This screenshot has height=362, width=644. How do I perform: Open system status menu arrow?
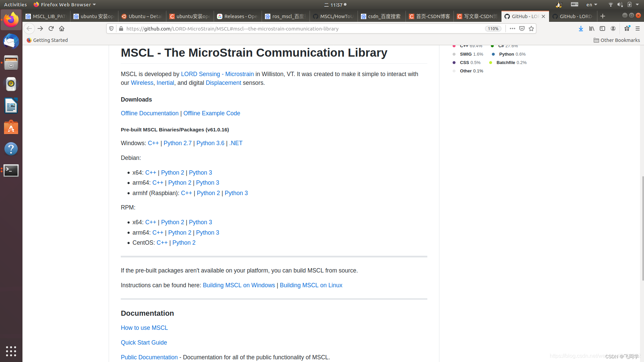click(637, 5)
